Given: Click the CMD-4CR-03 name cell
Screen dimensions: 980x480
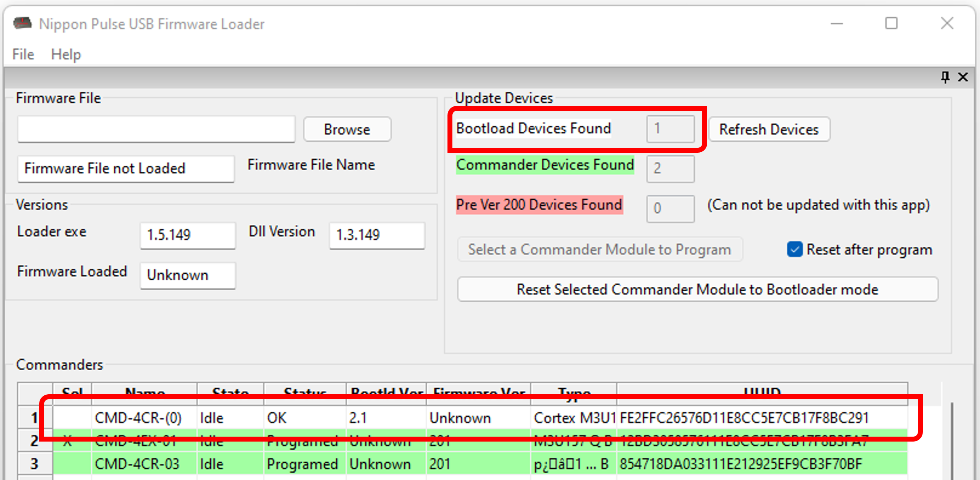Looking at the screenshot, I should tap(144, 464).
